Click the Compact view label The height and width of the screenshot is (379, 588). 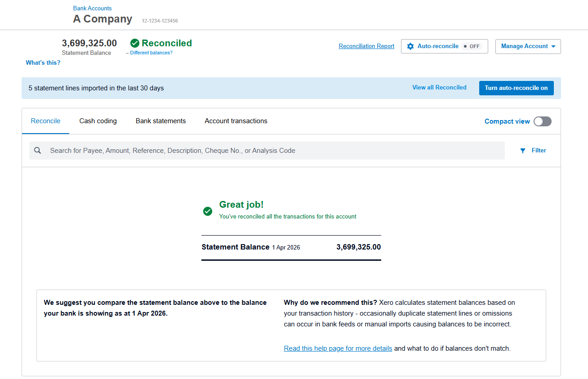507,121
